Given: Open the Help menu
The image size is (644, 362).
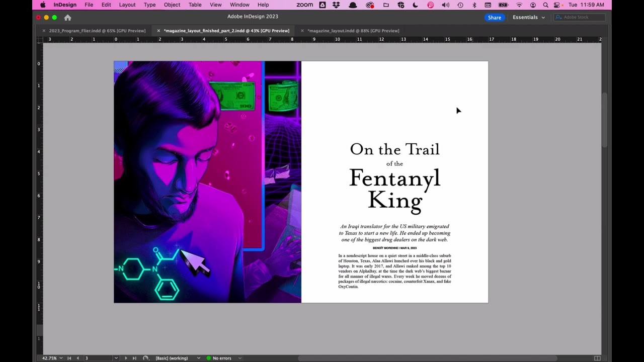Looking at the screenshot, I should tap(263, 5).
